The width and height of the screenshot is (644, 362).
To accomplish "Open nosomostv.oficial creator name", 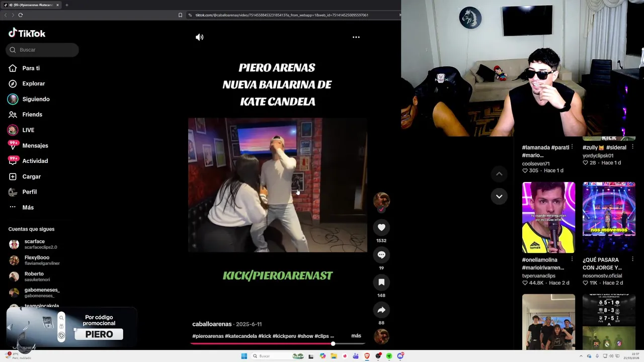I will tap(602, 276).
